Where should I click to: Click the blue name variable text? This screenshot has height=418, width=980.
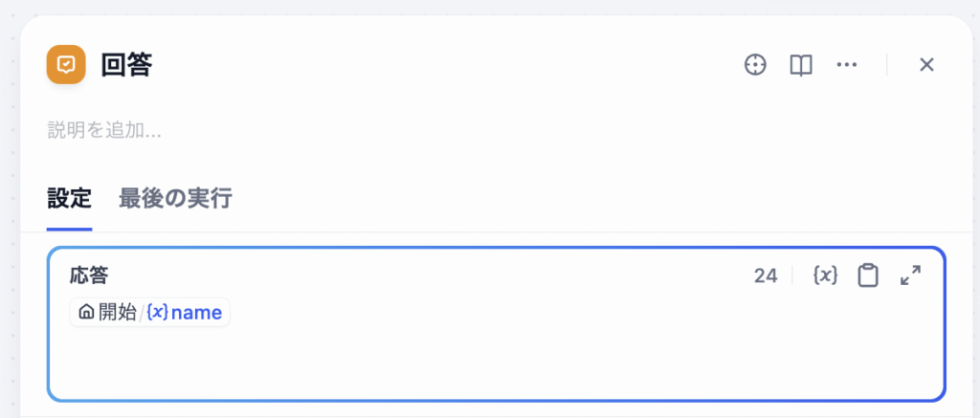196,313
